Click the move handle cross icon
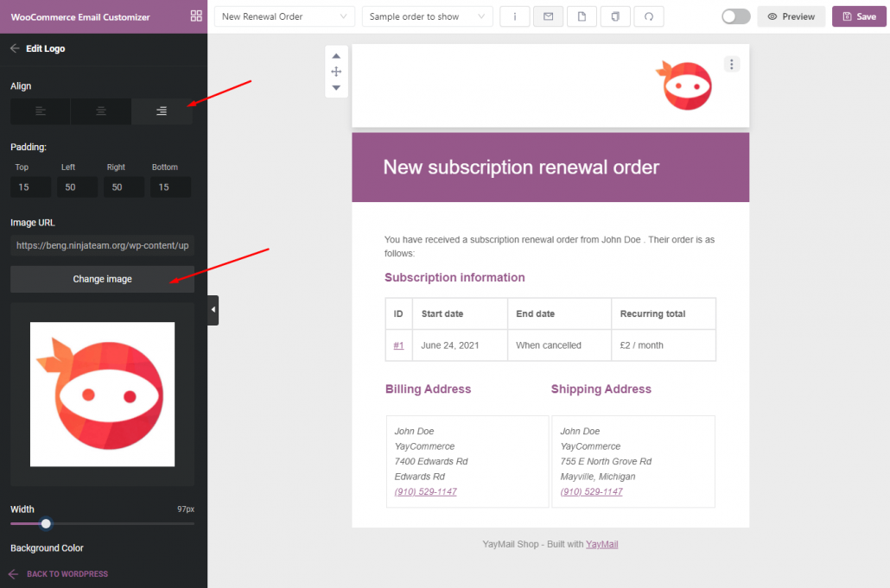 (336, 72)
